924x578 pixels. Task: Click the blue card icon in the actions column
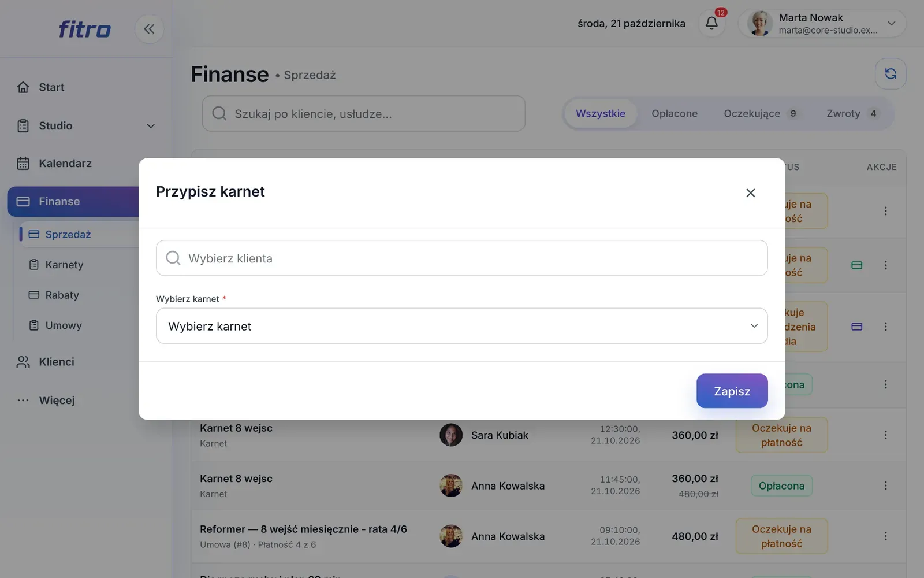click(857, 327)
